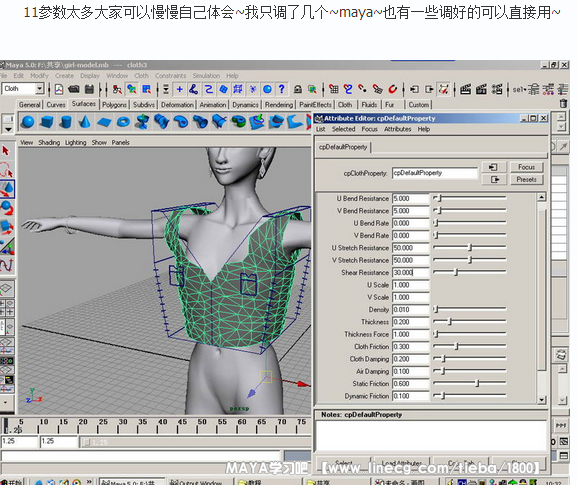Click the open scene clapboard icon

point(74,89)
